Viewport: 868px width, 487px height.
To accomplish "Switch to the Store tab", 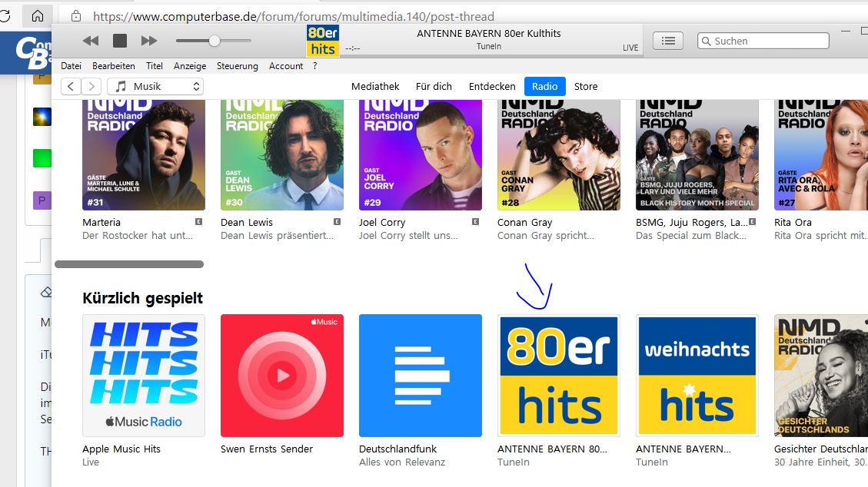I will point(586,86).
